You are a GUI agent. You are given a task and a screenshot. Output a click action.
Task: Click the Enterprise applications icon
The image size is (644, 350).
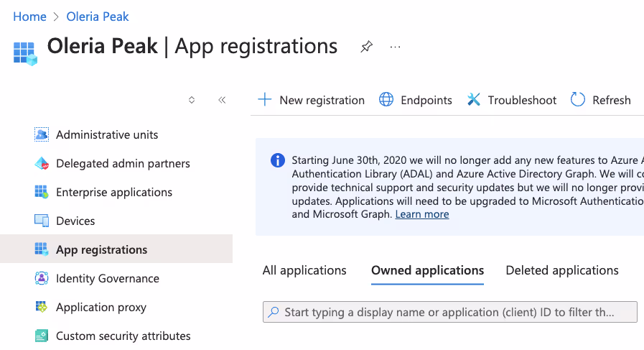(x=42, y=192)
